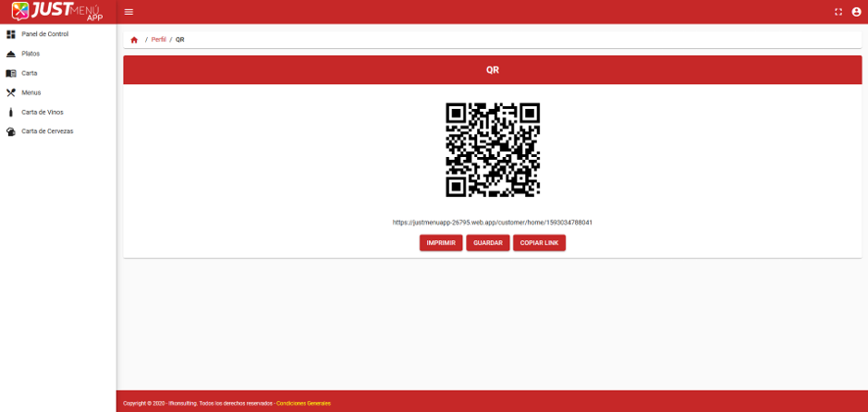868x412 pixels.
Task: Open the Carta section from the sidebar
Action: (30, 73)
